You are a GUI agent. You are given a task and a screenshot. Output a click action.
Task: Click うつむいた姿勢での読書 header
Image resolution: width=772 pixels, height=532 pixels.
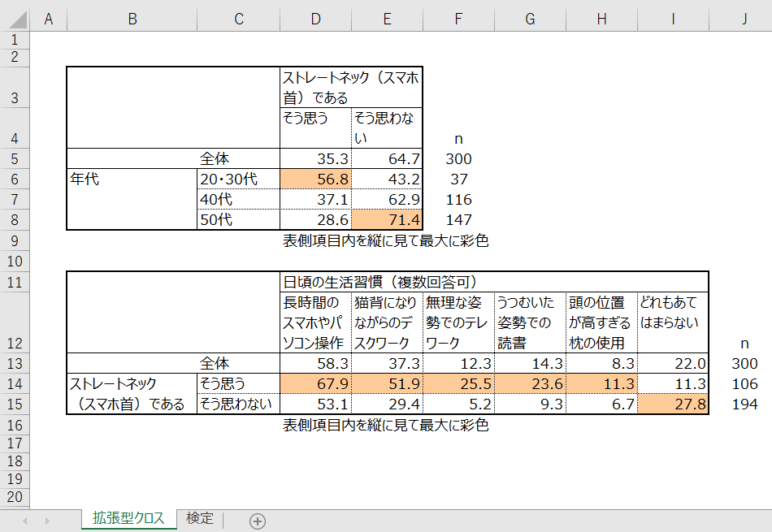pos(531,322)
